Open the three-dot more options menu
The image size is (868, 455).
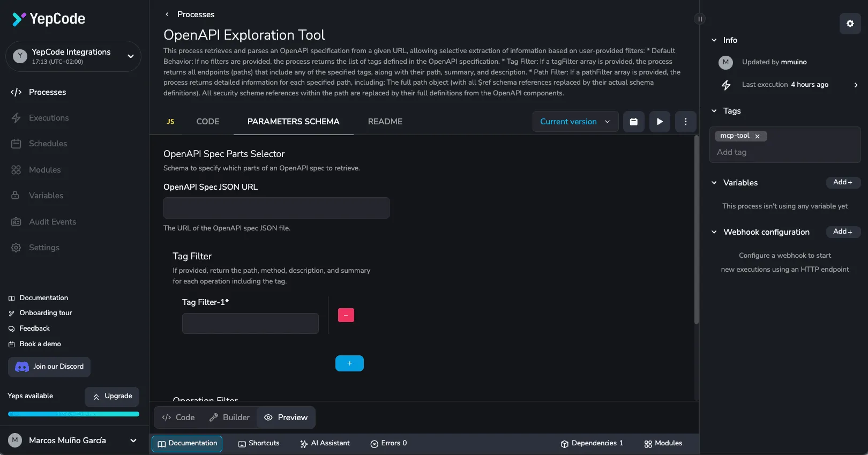pos(685,122)
